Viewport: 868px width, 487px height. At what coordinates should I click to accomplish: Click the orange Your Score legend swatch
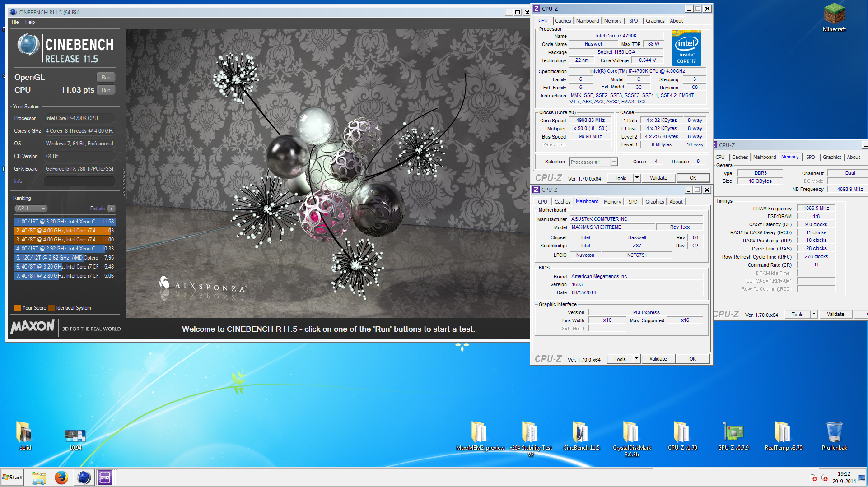pos(18,308)
